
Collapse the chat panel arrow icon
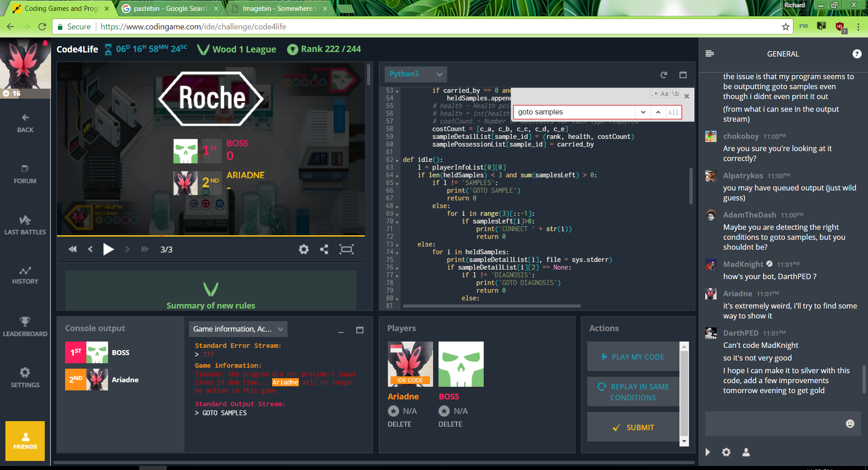708,452
